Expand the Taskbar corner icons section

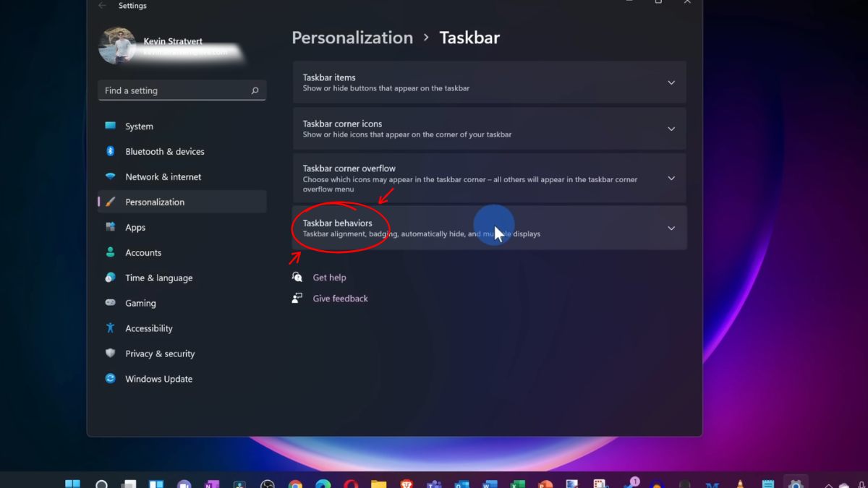click(x=490, y=129)
